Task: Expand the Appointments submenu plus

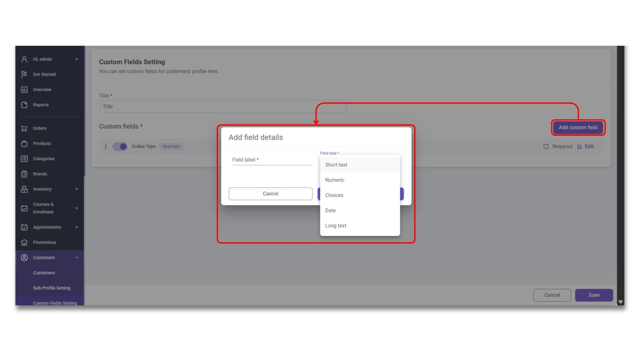Action: [76, 227]
